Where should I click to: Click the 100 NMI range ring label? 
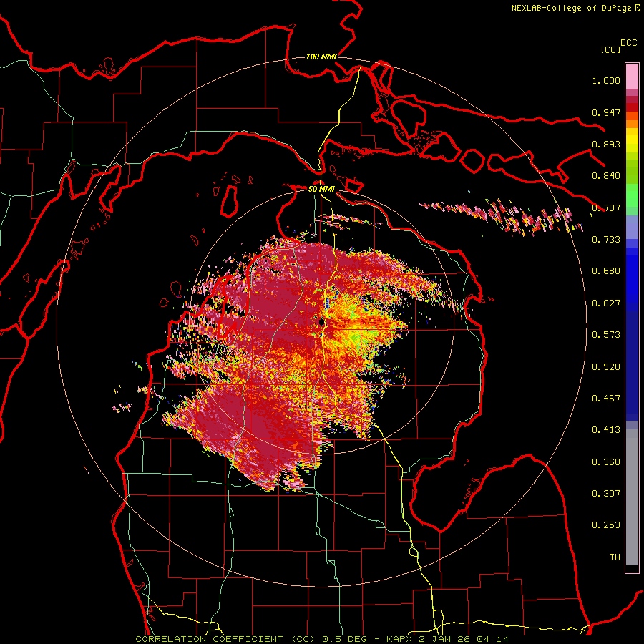coord(321,57)
